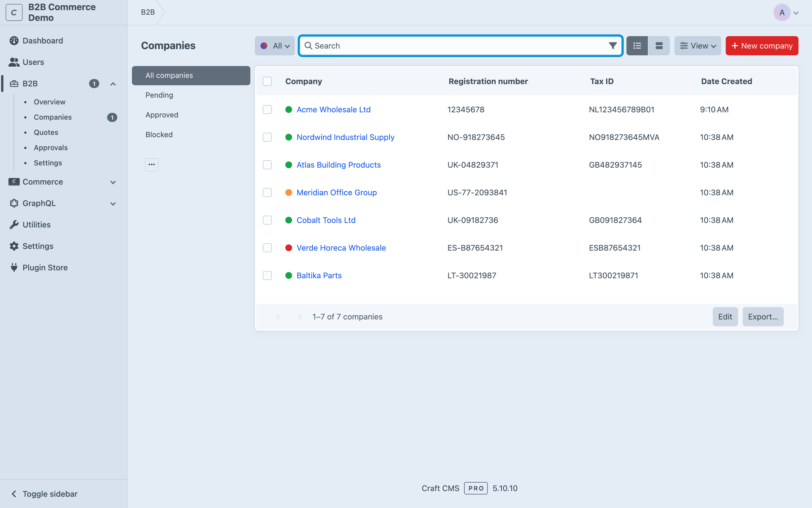
Task: Select All companies source
Action: pos(191,76)
